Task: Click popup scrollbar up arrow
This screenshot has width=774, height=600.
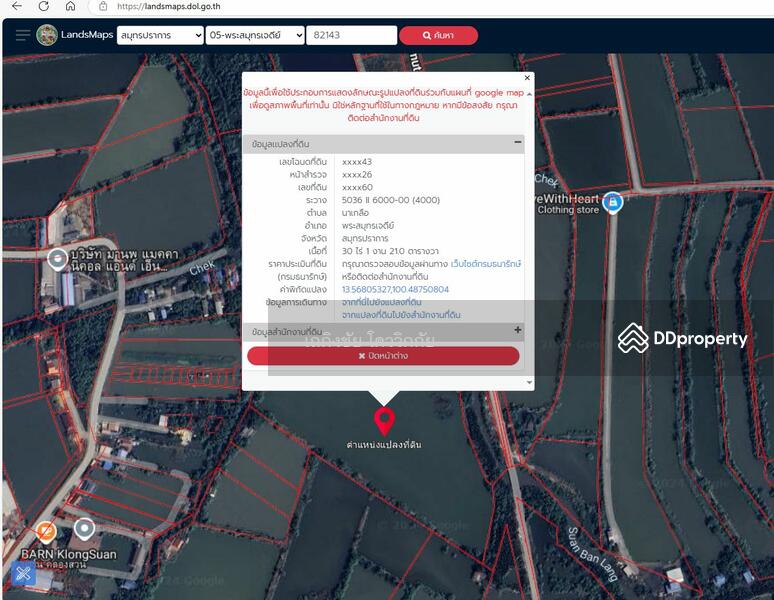Action: [x=529, y=94]
